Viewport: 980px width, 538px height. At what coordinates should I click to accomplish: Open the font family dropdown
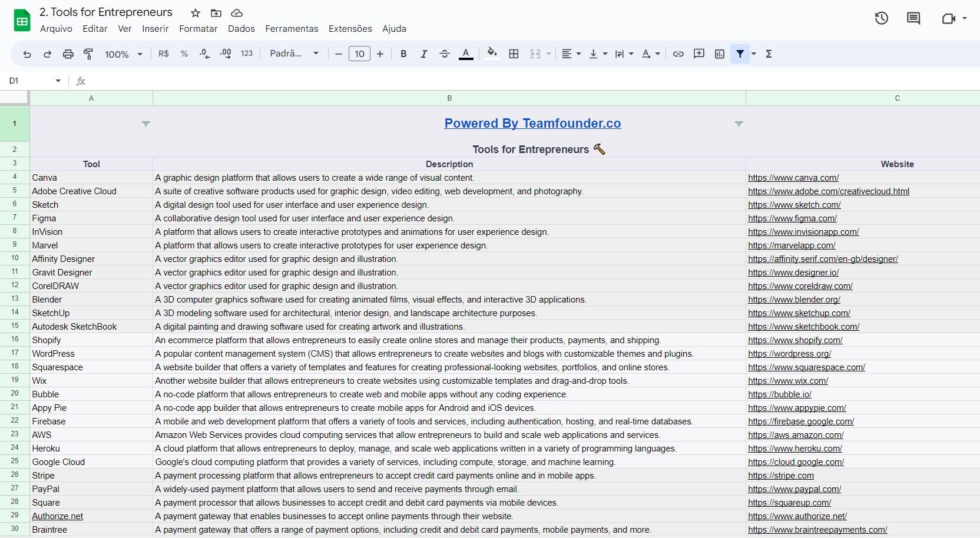click(294, 54)
